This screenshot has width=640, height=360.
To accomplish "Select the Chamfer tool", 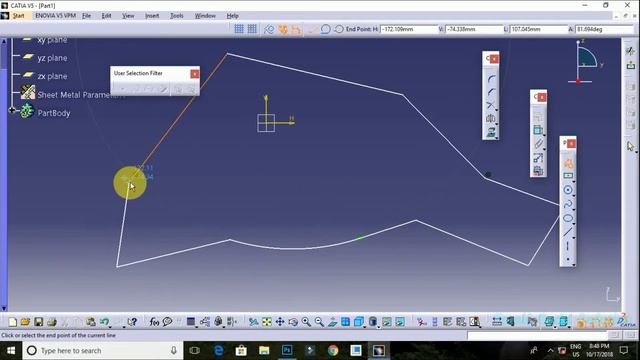I will [x=491, y=92].
